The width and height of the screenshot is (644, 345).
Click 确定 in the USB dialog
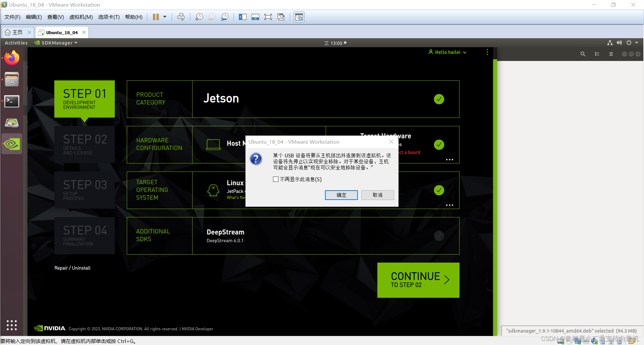[x=341, y=195]
